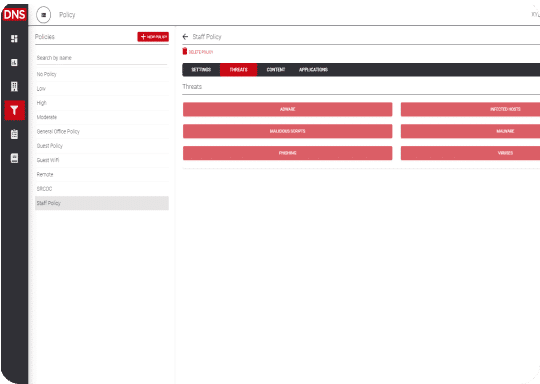Select highlighted Staff Policy in the list
540x384 pixels.
click(102, 203)
